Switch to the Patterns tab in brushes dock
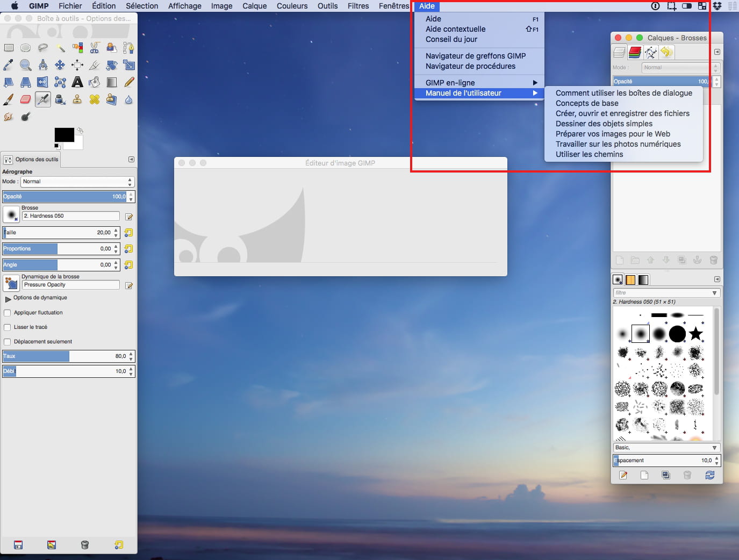The image size is (739, 560). click(630, 279)
